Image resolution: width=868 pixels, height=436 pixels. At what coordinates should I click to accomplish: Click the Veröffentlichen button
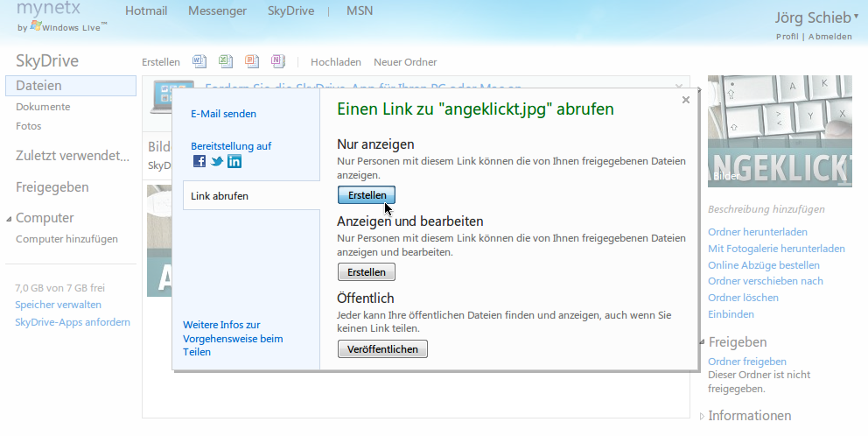tap(382, 349)
